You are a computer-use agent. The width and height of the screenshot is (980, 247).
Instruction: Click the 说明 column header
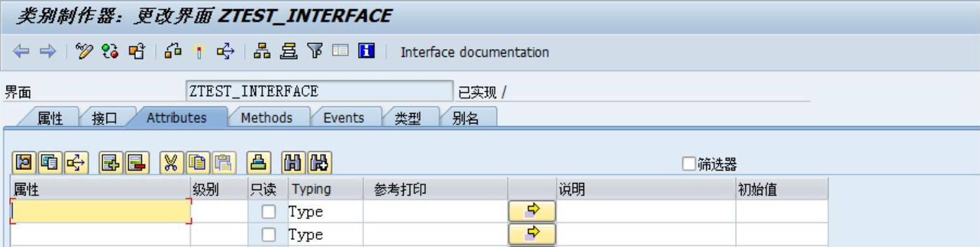coord(646,189)
